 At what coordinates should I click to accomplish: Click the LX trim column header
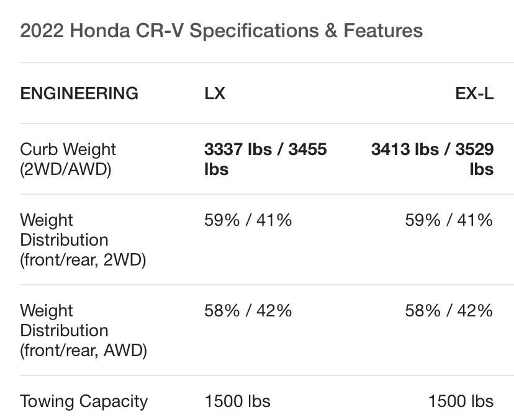(215, 94)
